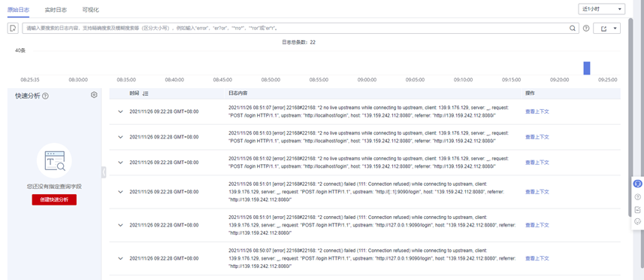Open the help icon beside search bar
Screen dimensions: 644x280
tap(586, 29)
